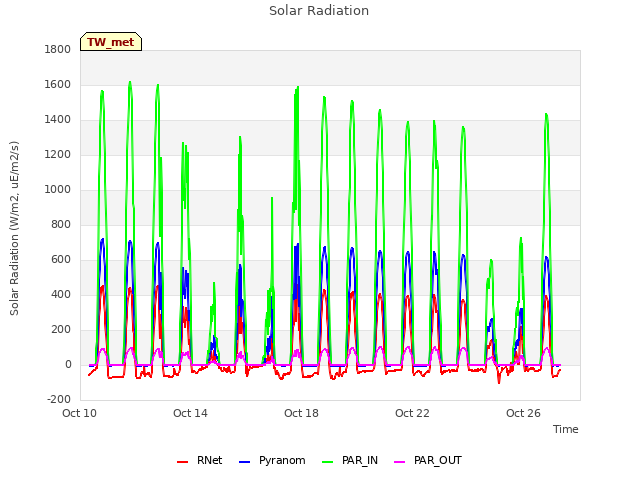Image resolution: width=640 pixels, height=480 pixels.
Task: Toggle the Pyranom legend entry
Action: [x=272, y=460]
